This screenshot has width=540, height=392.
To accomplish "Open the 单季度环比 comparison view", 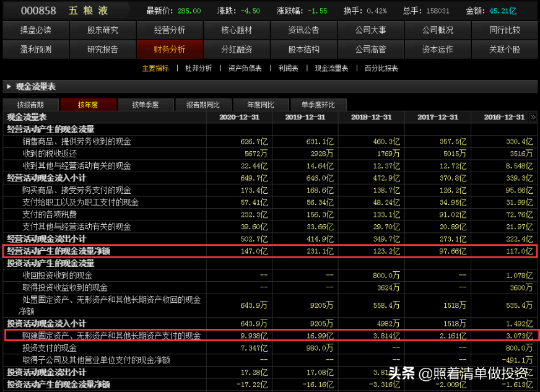I will (x=317, y=105).
